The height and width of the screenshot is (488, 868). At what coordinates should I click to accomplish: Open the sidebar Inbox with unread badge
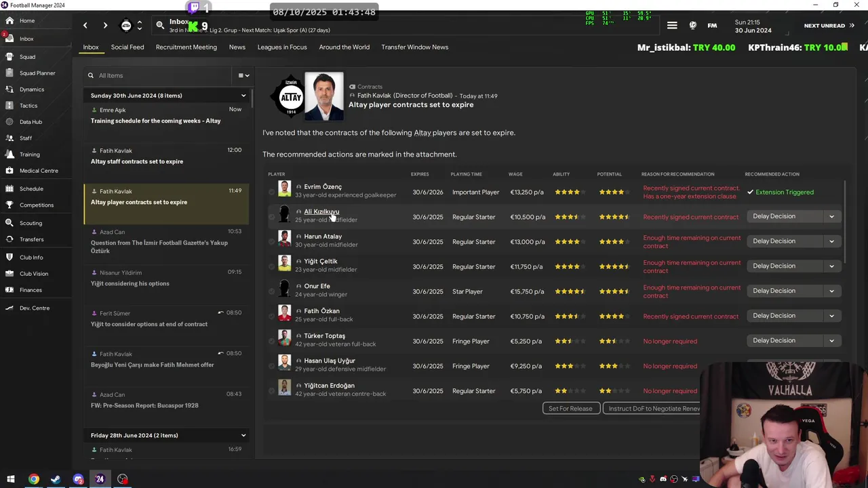coord(26,39)
